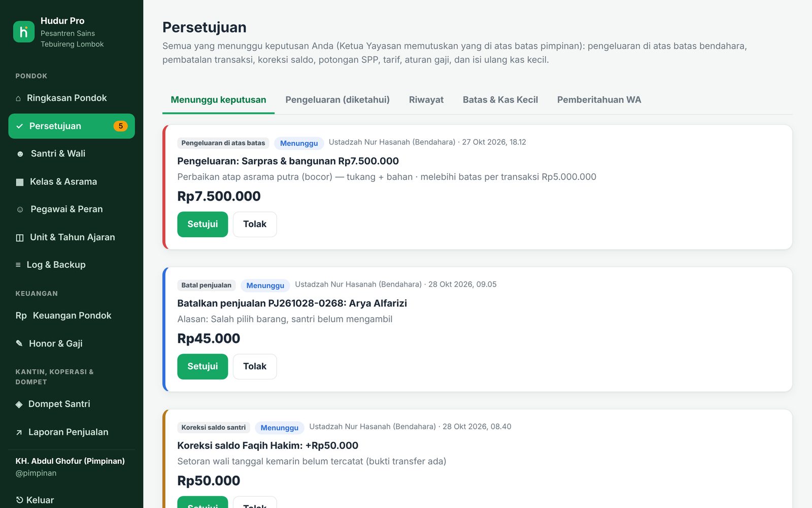Image resolution: width=812 pixels, height=508 pixels.
Task: Click the Koreksi saldo santri tag
Action: [214, 428]
